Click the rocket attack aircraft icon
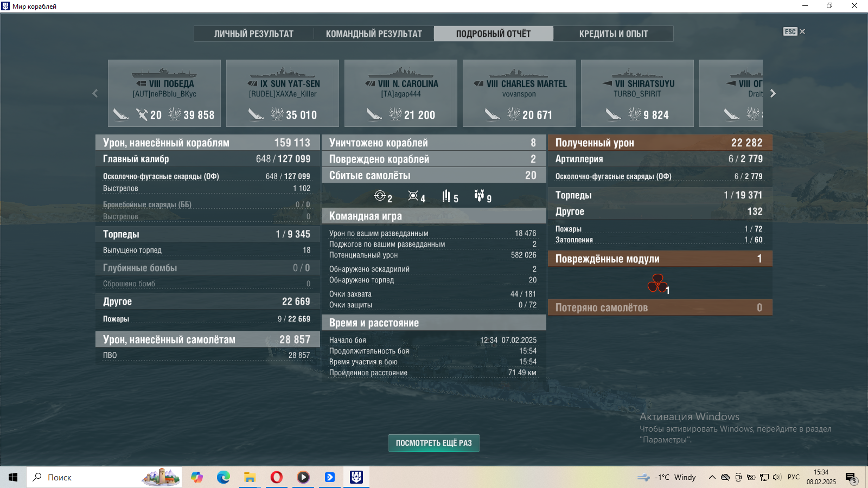Screen dimensions: 868x488 coord(446,196)
